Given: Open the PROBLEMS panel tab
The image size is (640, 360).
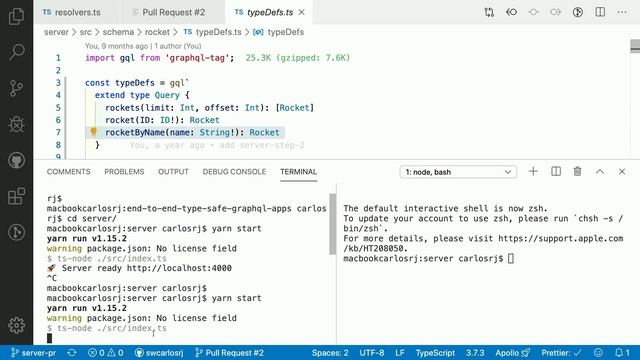Looking at the screenshot, I should click(124, 172).
